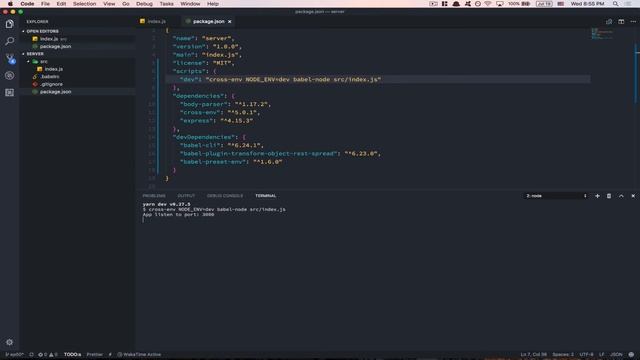Click the git branch indicator in status bar

15,354
